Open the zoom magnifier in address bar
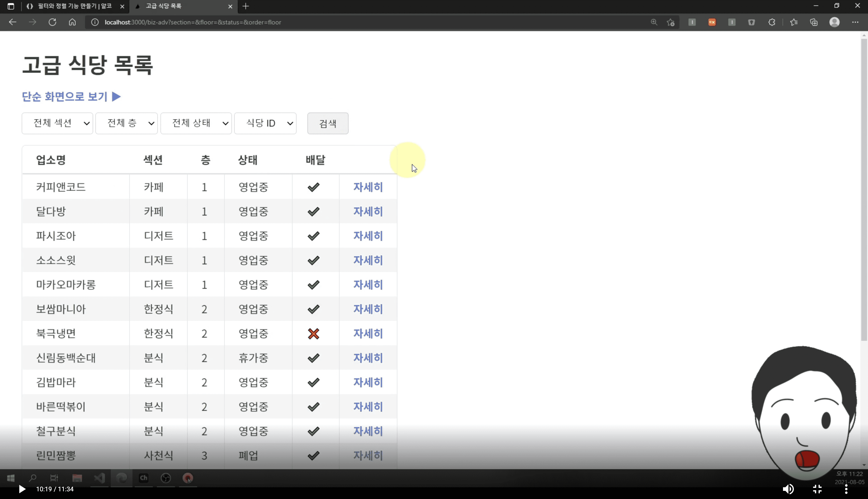This screenshot has height=499, width=868. [654, 22]
